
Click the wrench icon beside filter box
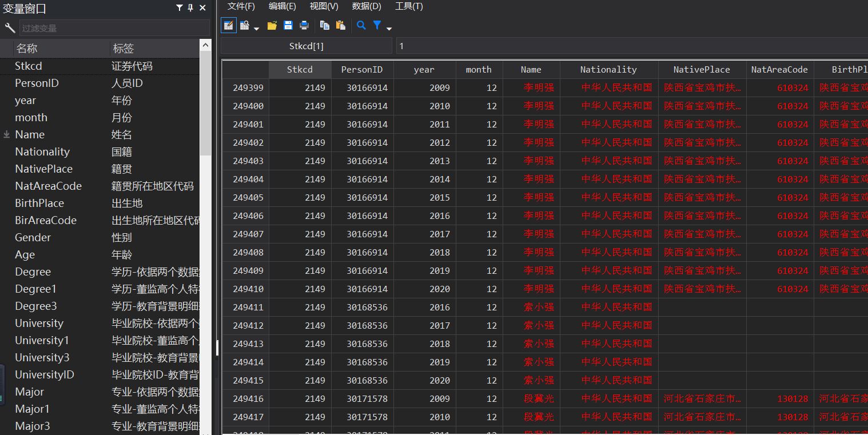click(10, 27)
